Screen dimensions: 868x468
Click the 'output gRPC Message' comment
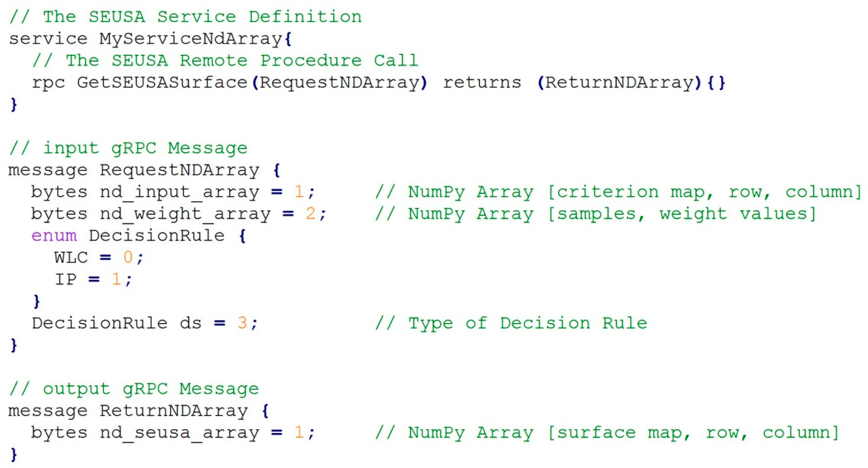[x=151, y=389]
